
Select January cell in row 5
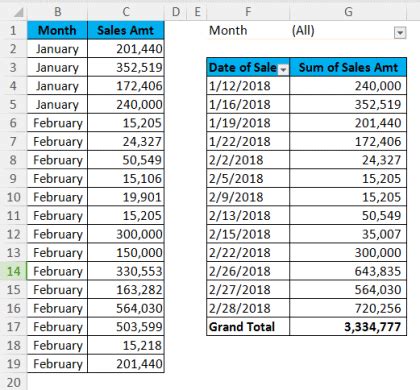click(57, 105)
